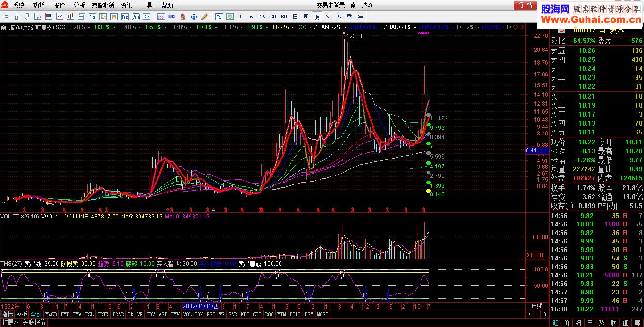Select the blue four-way move arrows icon

click(x=194, y=17)
